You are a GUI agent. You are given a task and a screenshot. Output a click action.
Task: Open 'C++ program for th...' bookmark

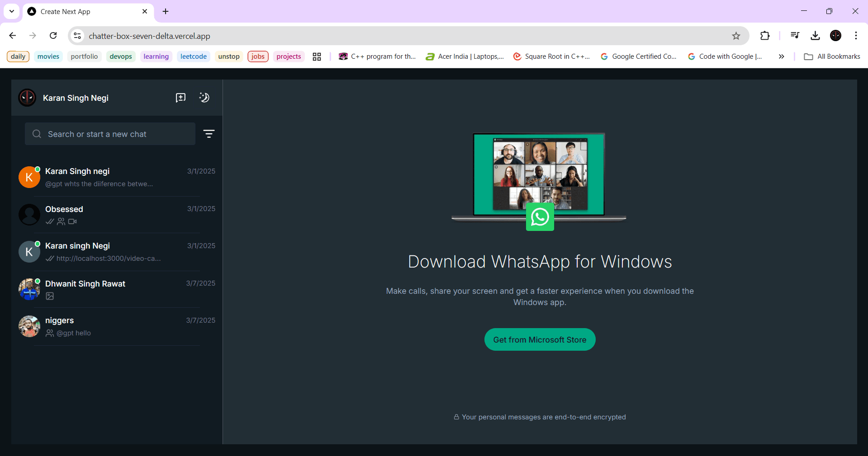(x=377, y=56)
